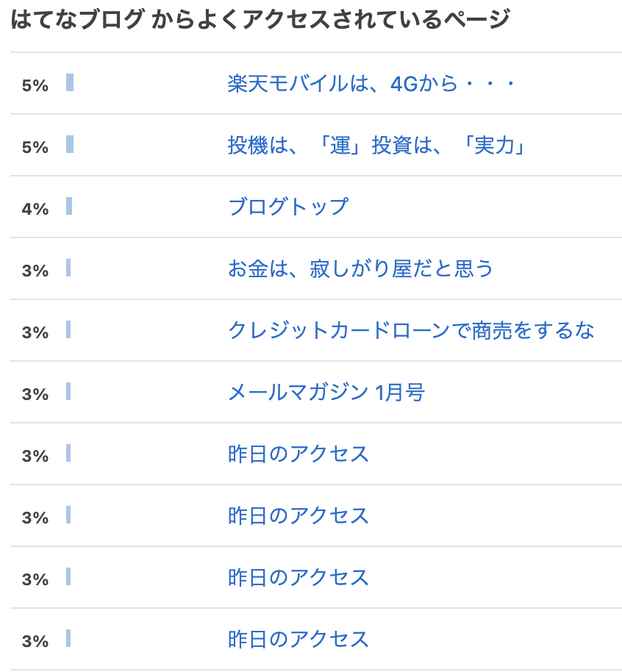The image size is (622, 672).
Task: Open the second 昨日のアクセス link
Action: 299,515
